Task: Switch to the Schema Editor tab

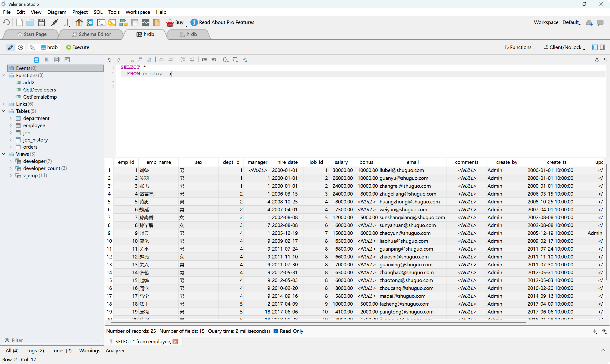Action: pyautogui.click(x=92, y=34)
